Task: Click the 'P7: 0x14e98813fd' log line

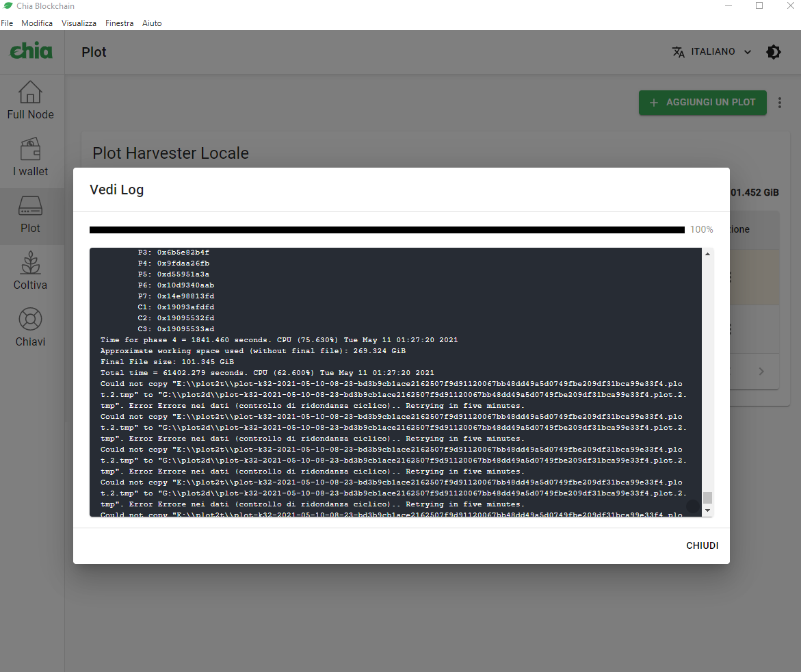Action: pos(176,296)
